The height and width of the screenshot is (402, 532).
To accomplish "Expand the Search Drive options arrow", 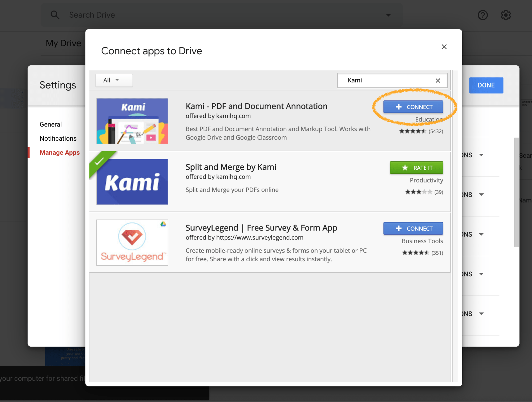I will pos(388,15).
